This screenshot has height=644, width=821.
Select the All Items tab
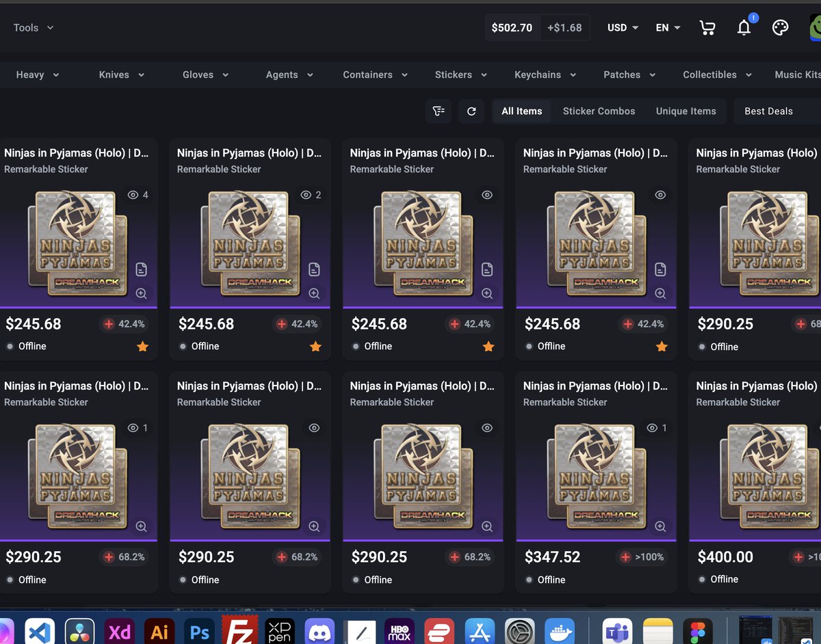click(521, 111)
